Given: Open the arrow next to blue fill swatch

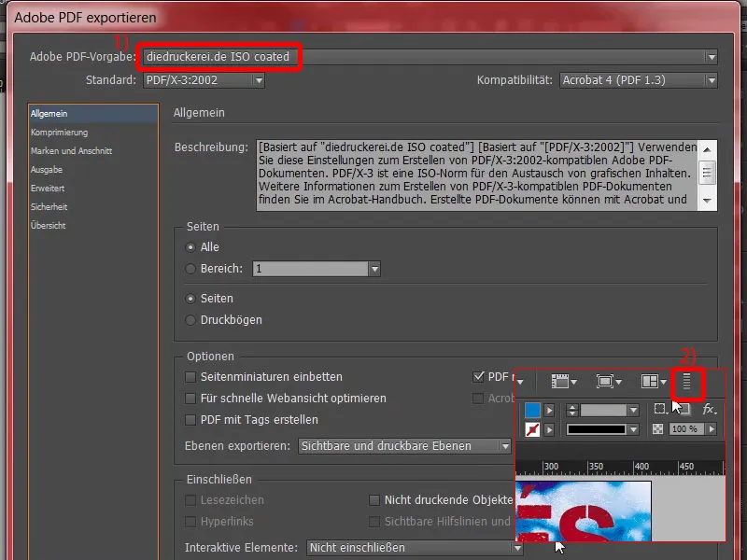Looking at the screenshot, I should pos(549,410).
